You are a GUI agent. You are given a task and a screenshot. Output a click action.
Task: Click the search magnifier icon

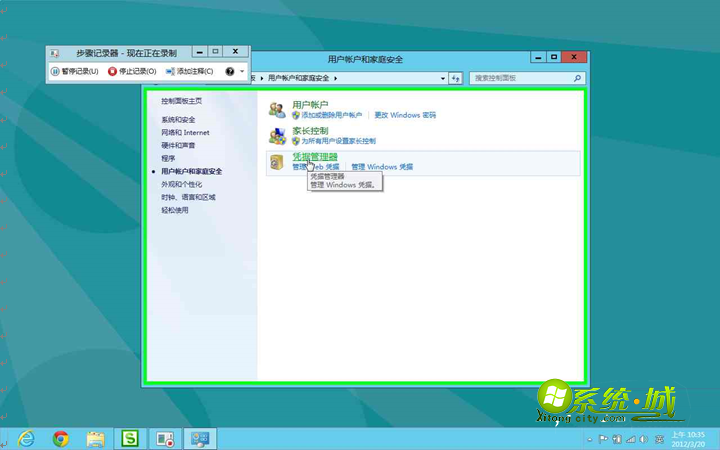click(x=577, y=78)
